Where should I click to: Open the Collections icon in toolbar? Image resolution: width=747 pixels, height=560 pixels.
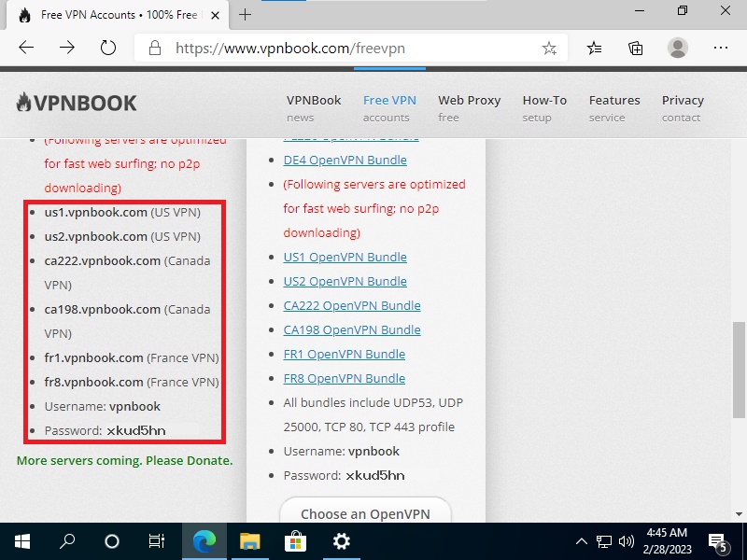click(x=636, y=48)
